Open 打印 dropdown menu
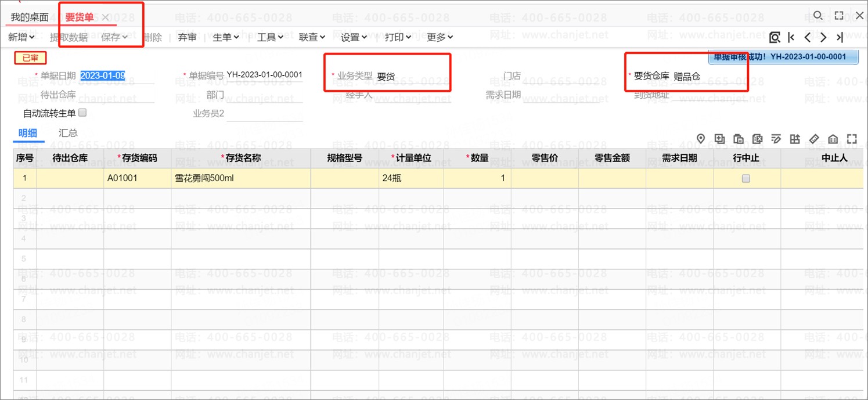 398,37
